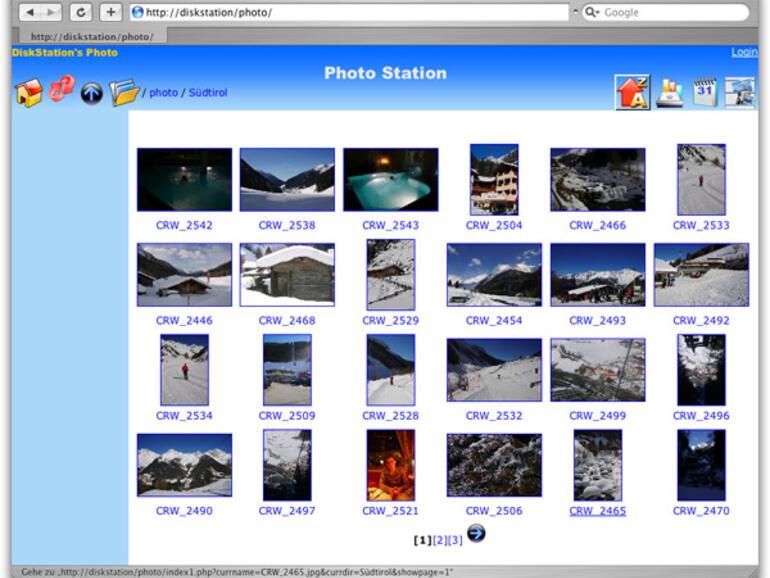770x578 pixels.
Task: Open thumbnail of CRW_2521 person at dinner
Action: (391, 465)
